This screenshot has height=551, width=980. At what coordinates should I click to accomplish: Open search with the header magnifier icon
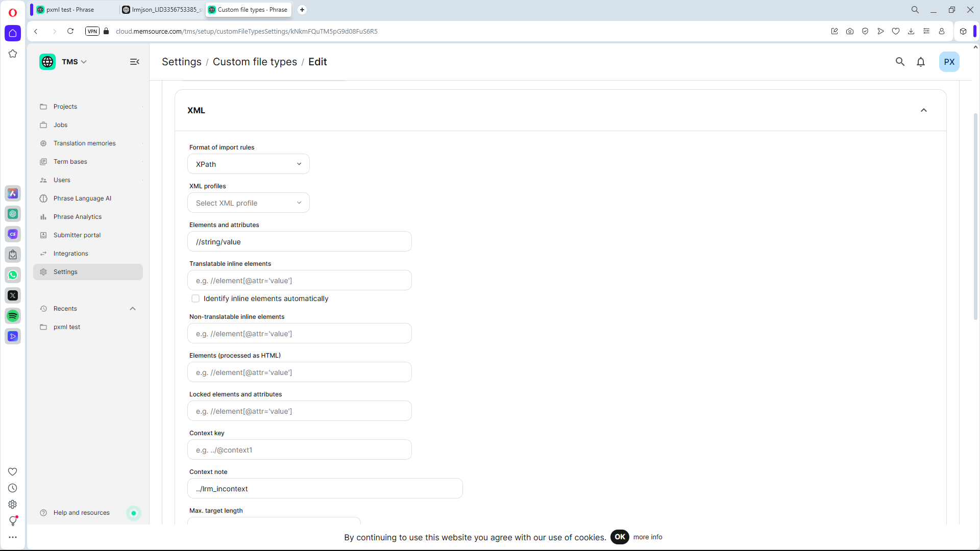(x=900, y=62)
